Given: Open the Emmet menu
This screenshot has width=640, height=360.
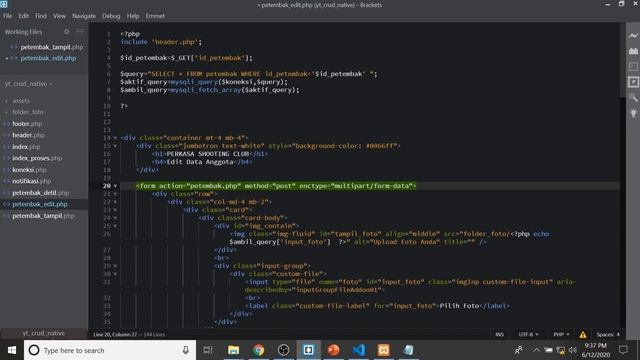Looking at the screenshot, I should [x=155, y=16].
